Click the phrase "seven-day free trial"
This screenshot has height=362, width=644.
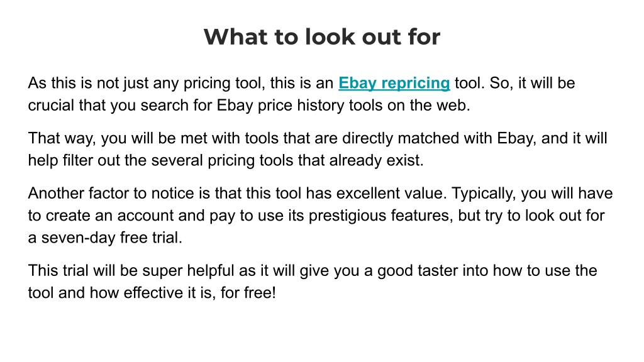click(x=111, y=238)
